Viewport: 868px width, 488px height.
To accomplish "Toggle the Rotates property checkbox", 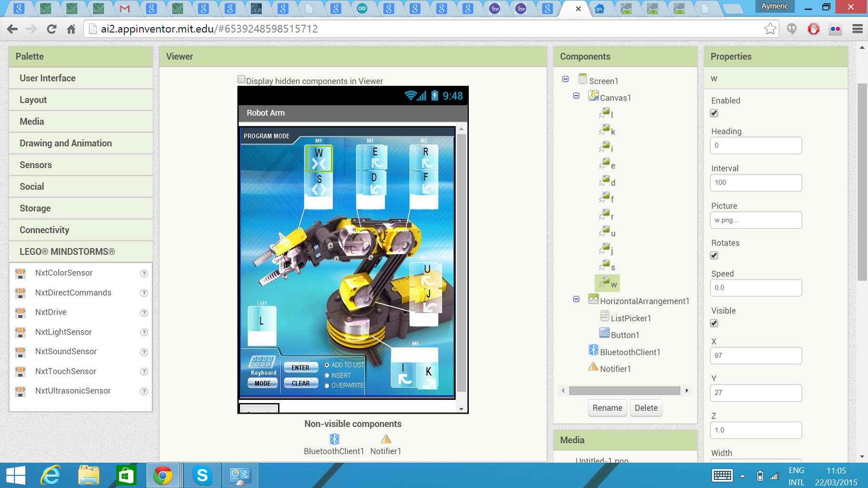I will [714, 255].
